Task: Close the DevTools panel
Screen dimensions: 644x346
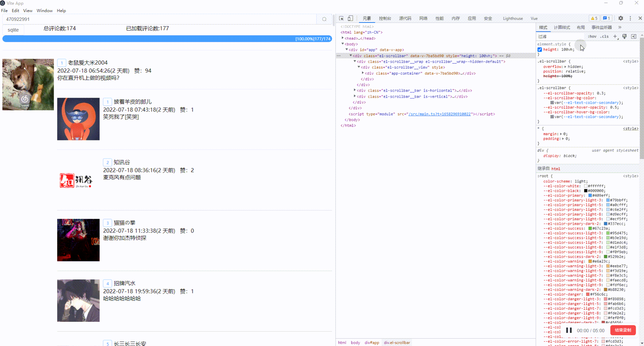Action: coord(640,18)
